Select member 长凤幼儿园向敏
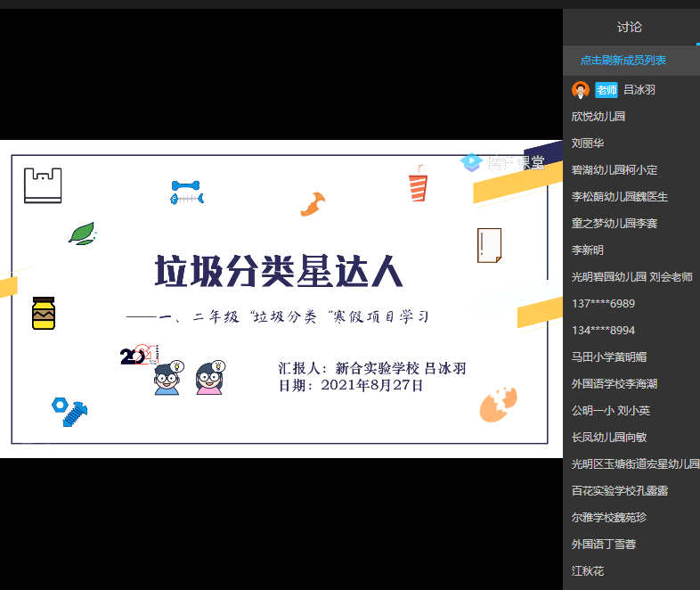700x590 pixels. pos(609,438)
